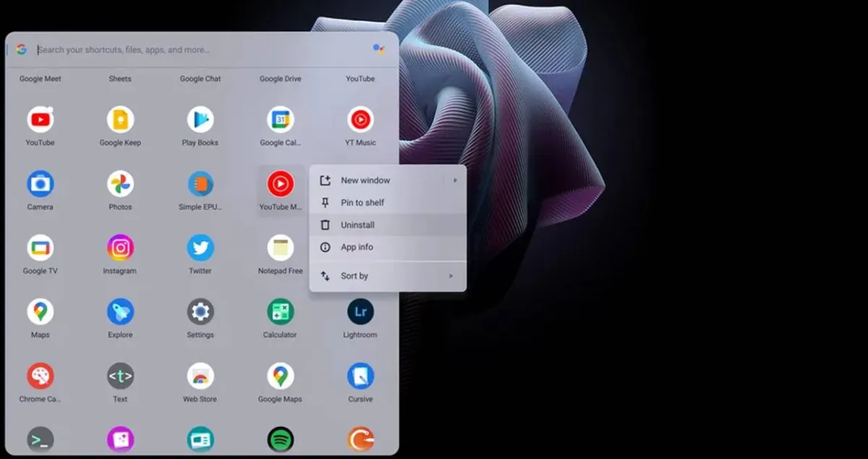The image size is (868, 459).
Task: Open the Text editor app
Action: click(x=120, y=376)
